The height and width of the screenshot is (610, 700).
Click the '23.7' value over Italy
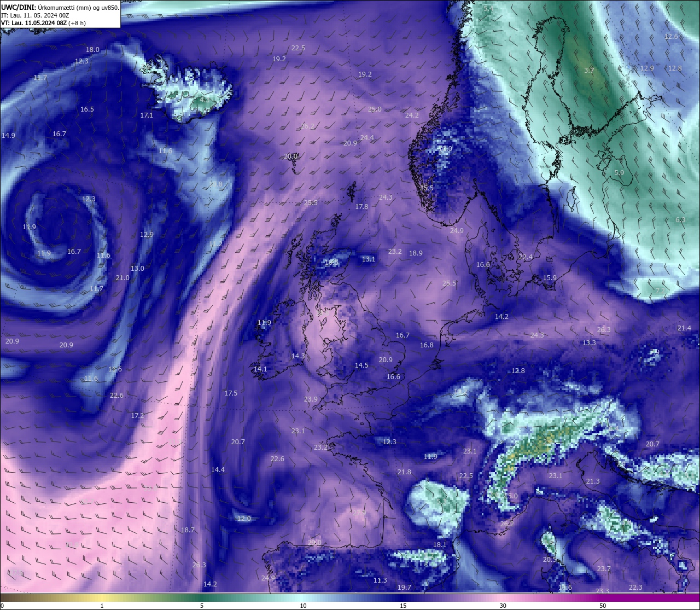(604, 569)
